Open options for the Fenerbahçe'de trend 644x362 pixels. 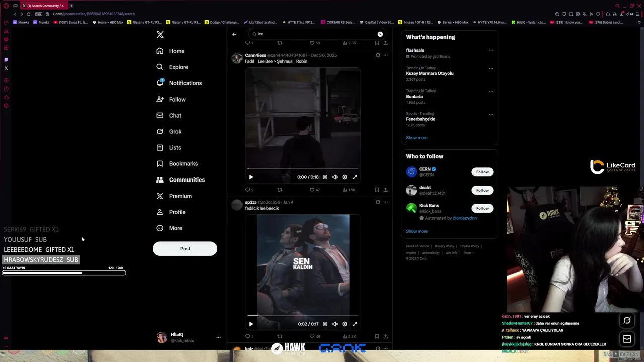[491, 114]
